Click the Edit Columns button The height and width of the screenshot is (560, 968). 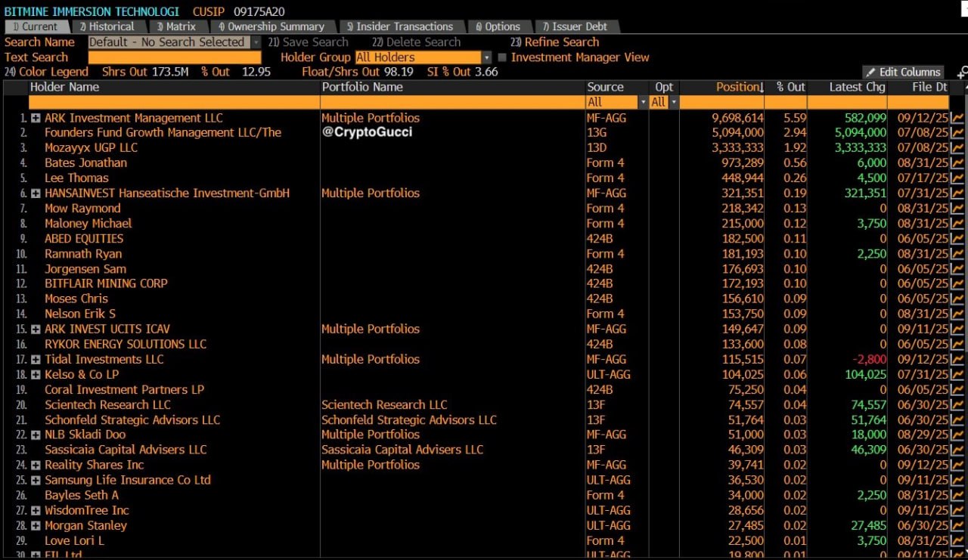903,73
